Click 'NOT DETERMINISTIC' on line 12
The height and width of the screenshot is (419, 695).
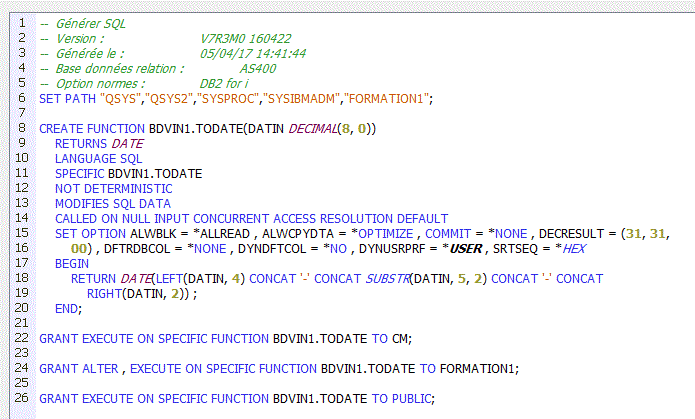pyautogui.click(x=113, y=189)
